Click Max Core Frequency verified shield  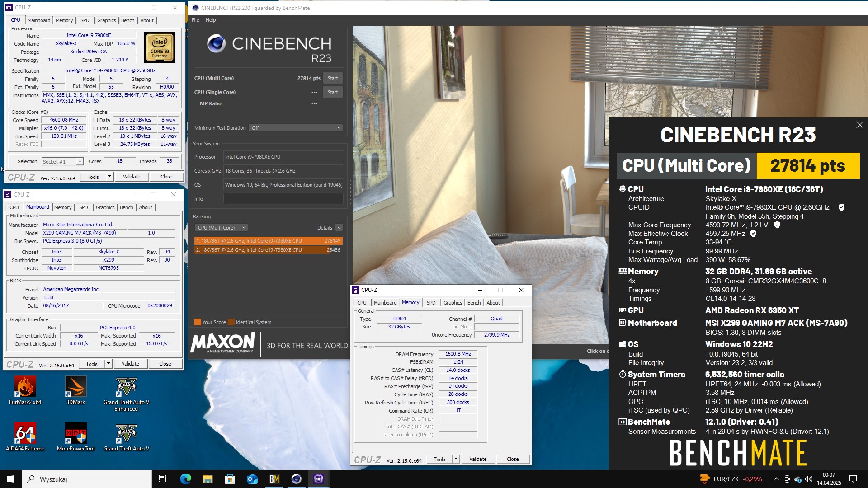point(777,225)
